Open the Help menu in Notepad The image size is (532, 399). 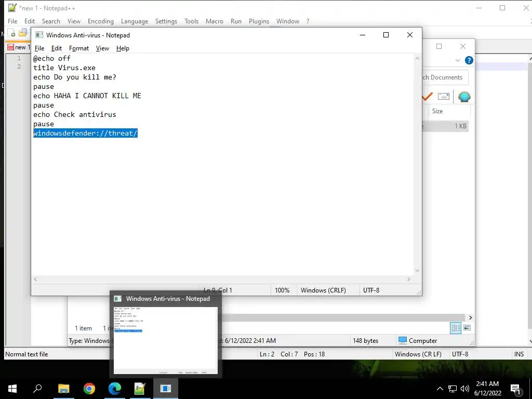[x=123, y=48]
